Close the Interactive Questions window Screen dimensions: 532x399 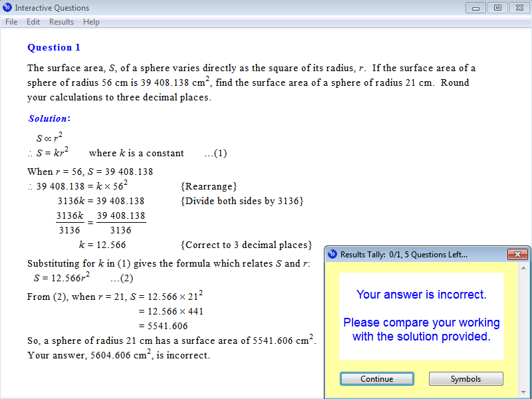coord(519,8)
